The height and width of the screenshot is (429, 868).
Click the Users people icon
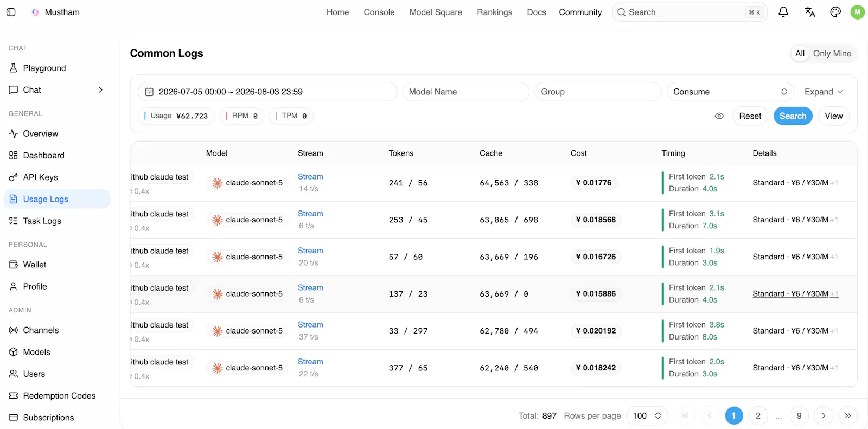[14, 374]
